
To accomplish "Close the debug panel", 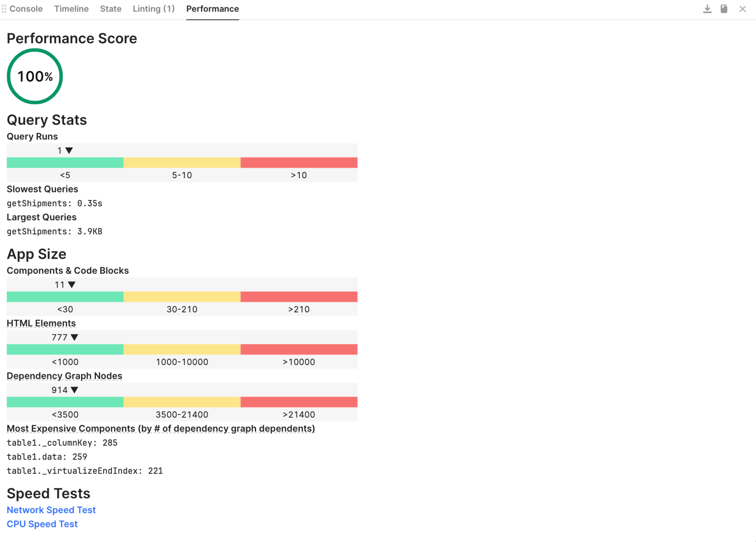I will [743, 9].
